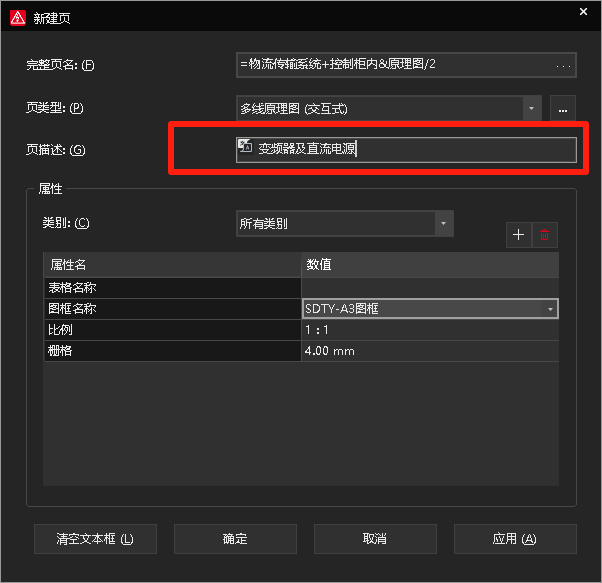Screen dimensions: 602x583
Task: Click the 页描述 text field
Action: 406,150
